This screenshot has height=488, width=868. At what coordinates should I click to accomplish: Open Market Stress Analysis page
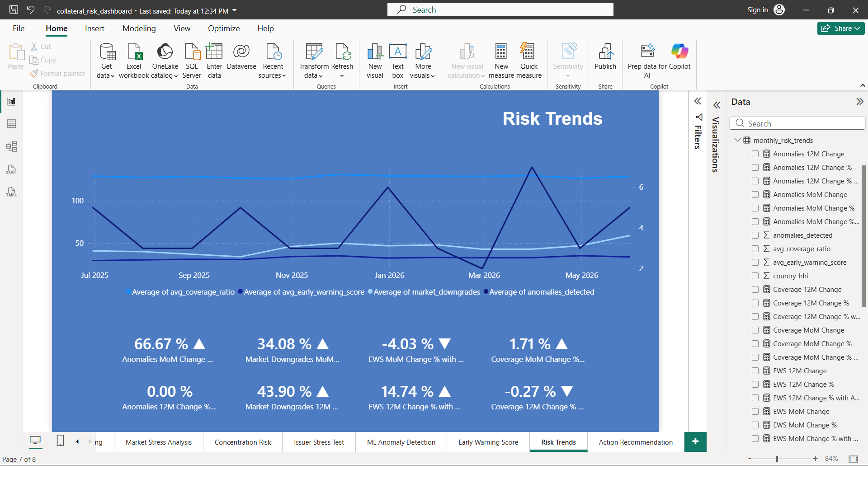[159, 442]
